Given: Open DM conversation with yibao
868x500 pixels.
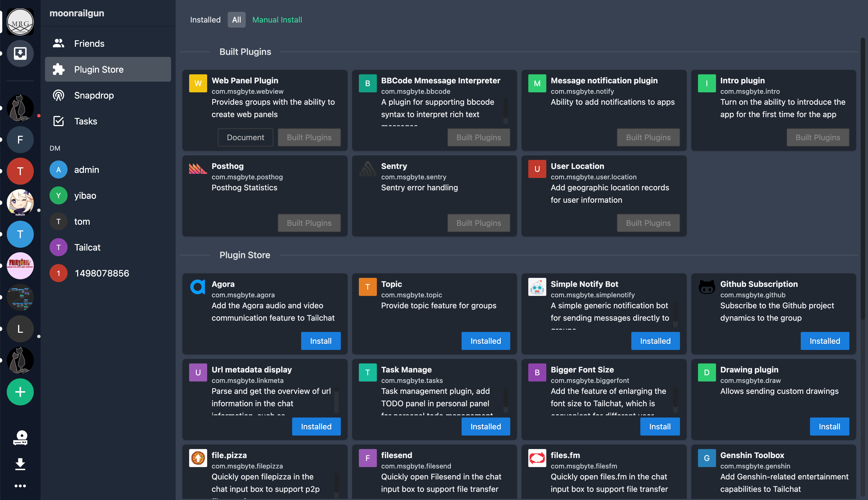Looking at the screenshot, I should [85, 195].
